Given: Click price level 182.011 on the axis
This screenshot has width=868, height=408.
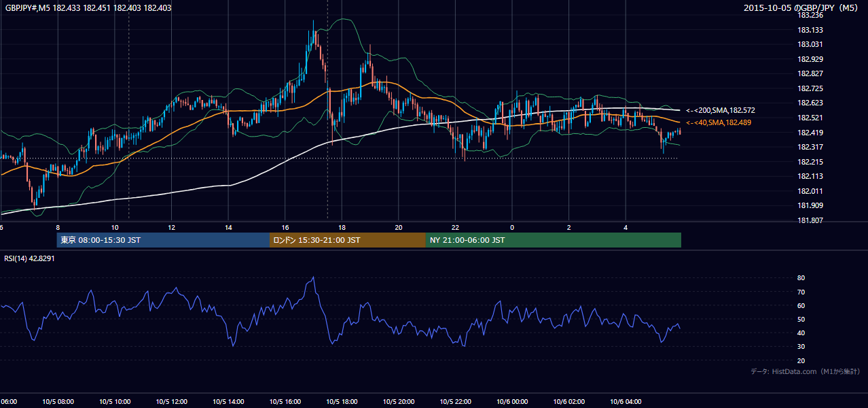Looking at the screenshot, I should point(810,191).
